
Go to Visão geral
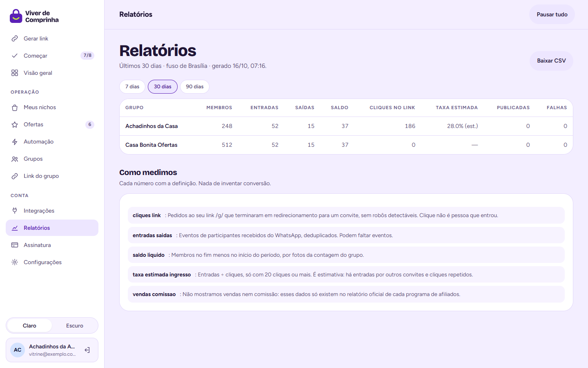click(52, 73)
